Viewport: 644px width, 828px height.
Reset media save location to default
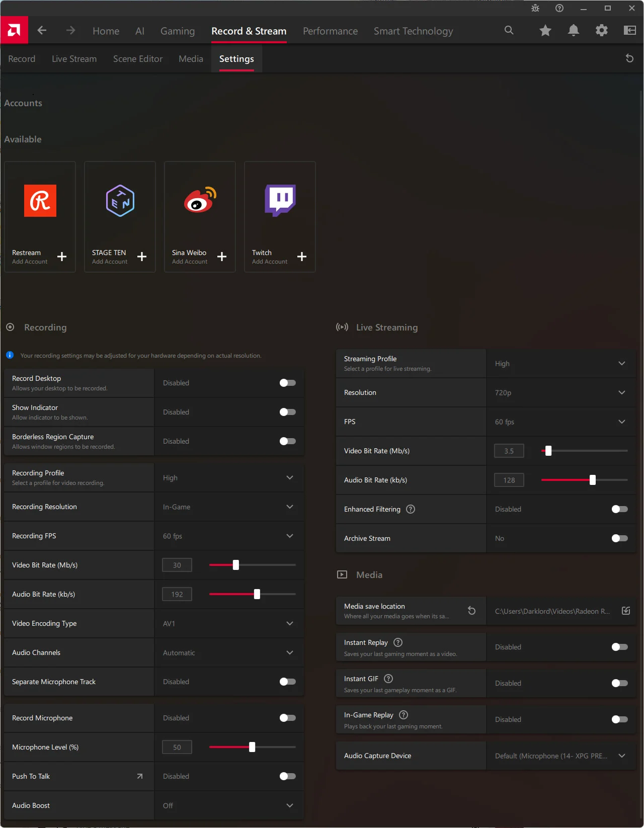pos(471,611)
